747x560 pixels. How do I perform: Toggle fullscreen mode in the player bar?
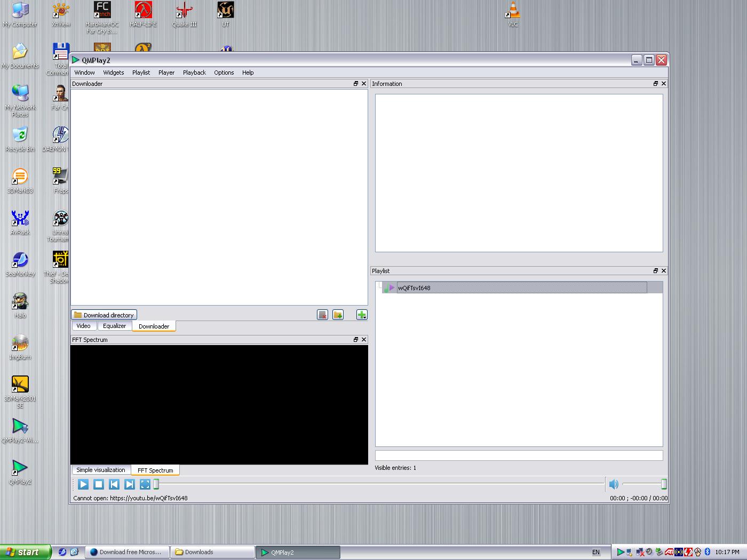145,484
